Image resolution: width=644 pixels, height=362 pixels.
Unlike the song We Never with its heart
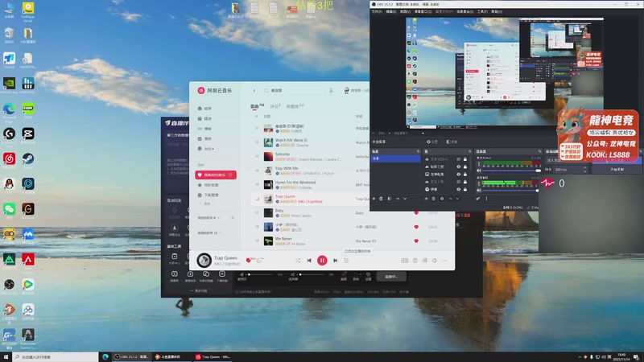416,241
